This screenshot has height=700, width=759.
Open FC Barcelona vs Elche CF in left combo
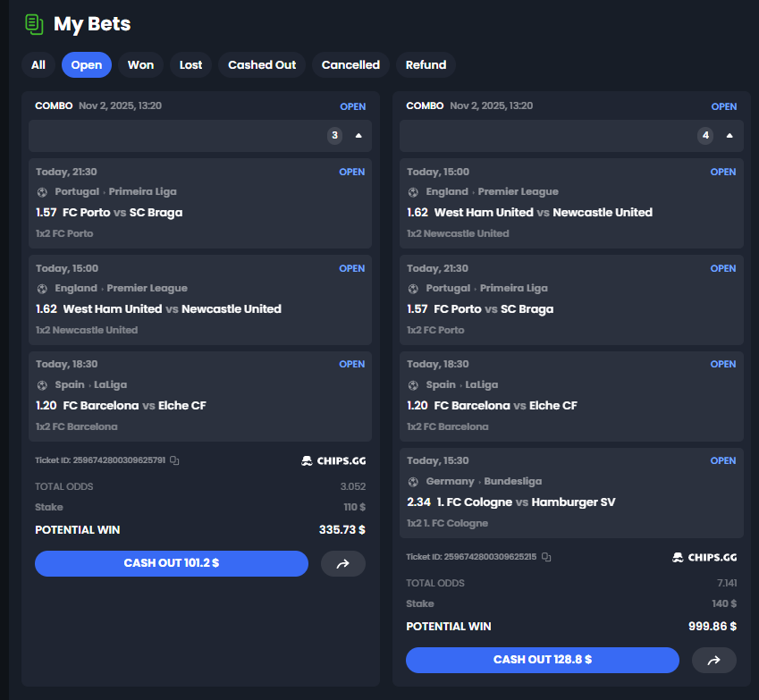pyautogui.click(x=135, y=406)
